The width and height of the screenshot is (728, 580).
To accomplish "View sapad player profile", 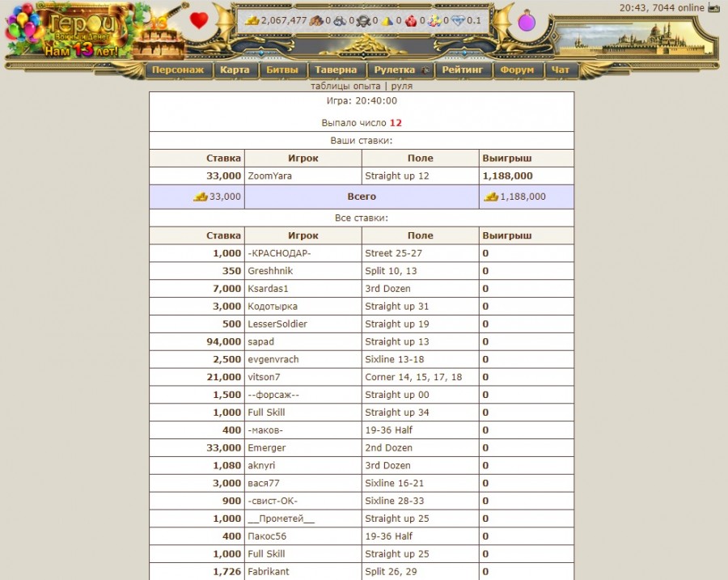I will tap(261, 342).
